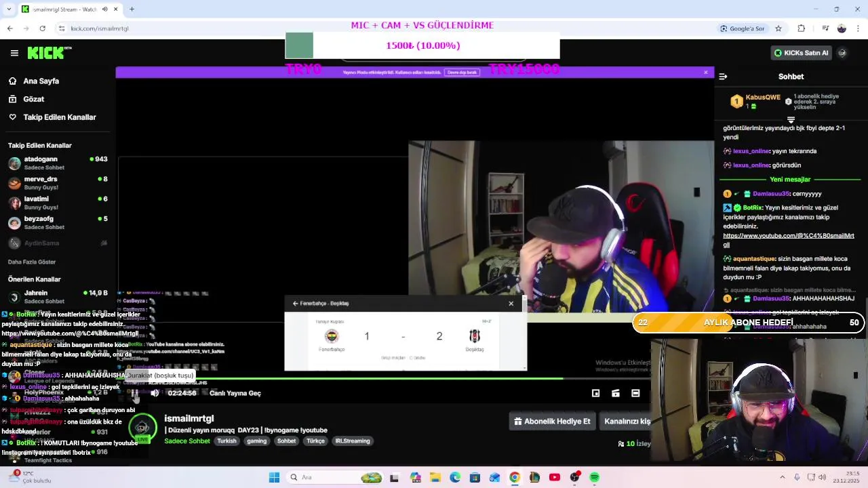The height and width of the screenshot is (488, 868).
Task: View site information icon in address bar
Action: pyautogui.click(x=62, y=28)
